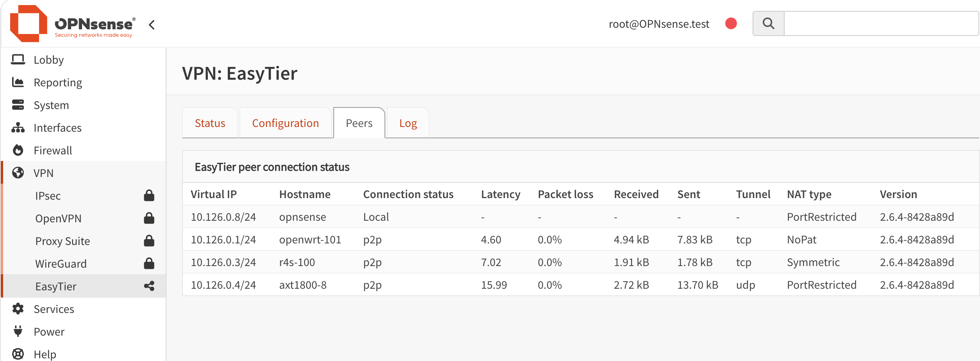
Task: Click the Reporting chart icon
Action: click(18, 82)
